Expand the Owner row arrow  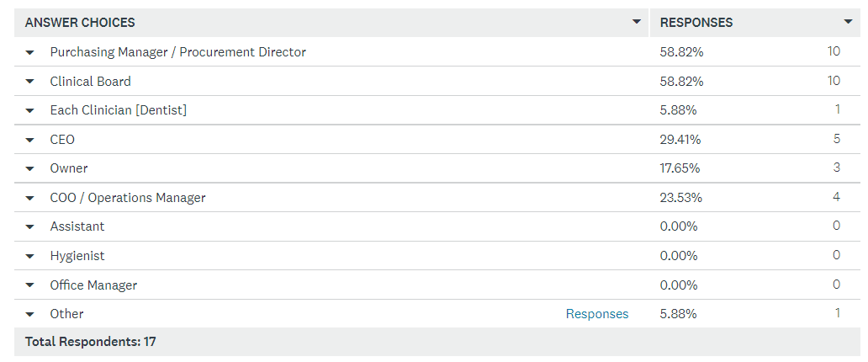[30, 169]
